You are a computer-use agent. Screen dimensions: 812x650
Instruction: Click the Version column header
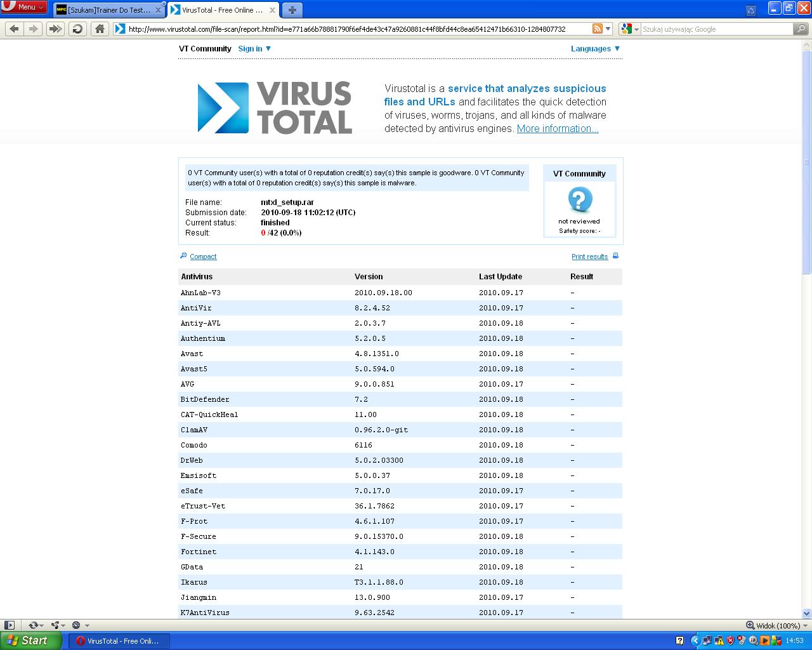[x=369, y=277]
